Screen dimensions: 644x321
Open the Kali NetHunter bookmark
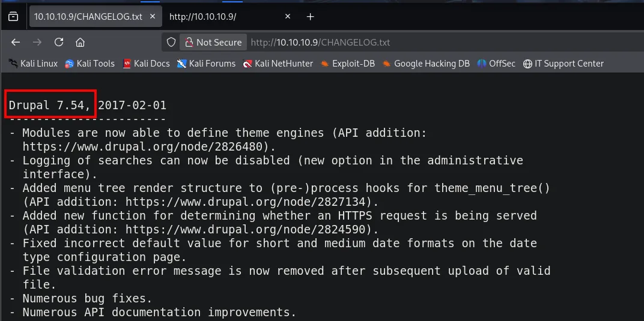point(278,64)
